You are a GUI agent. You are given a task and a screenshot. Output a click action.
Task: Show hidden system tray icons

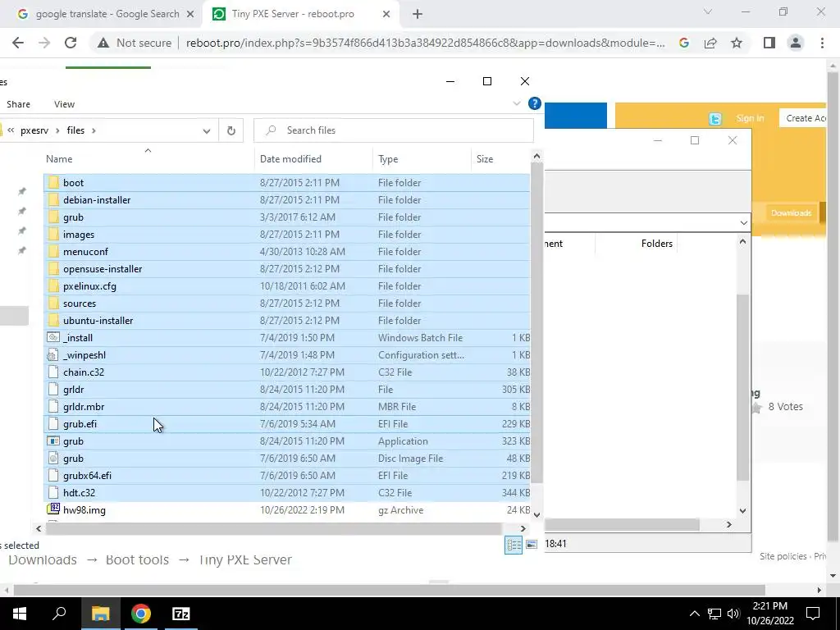coord(694,614)
